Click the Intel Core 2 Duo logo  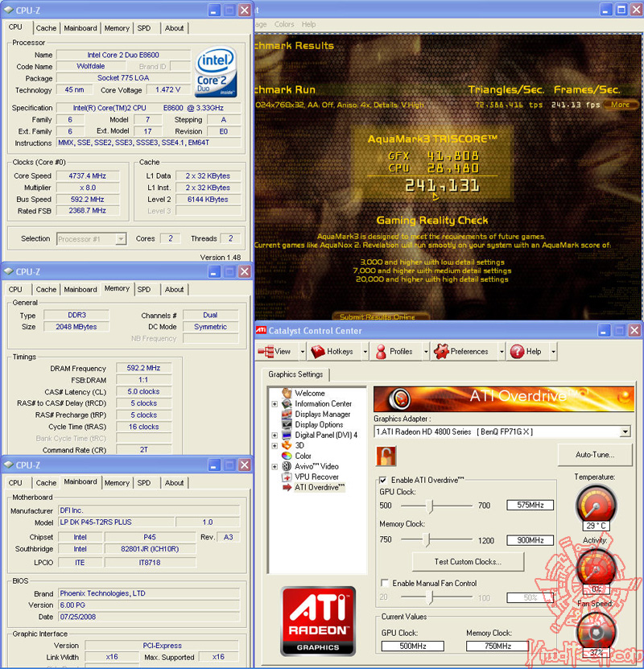coord(216,72)
